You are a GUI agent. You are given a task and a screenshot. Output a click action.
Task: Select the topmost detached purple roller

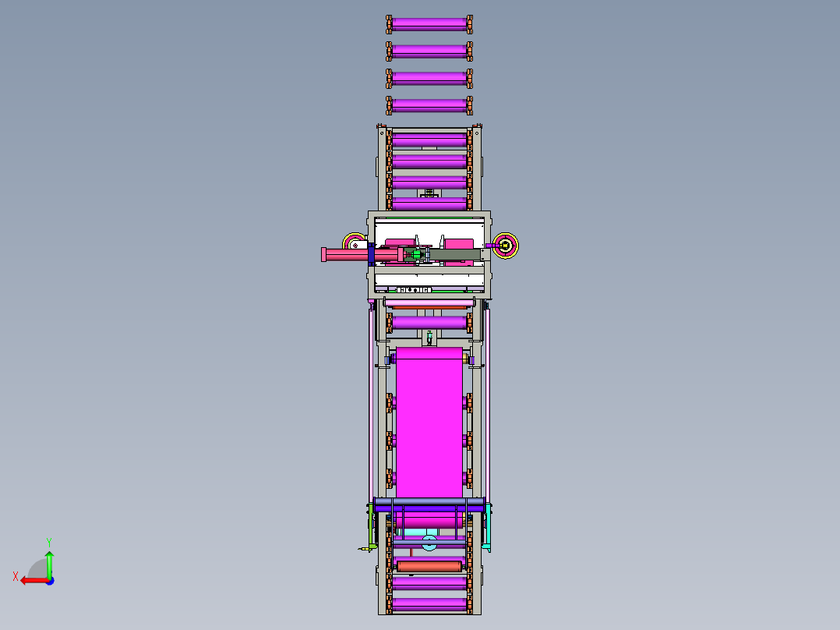(x=429, y=24)
